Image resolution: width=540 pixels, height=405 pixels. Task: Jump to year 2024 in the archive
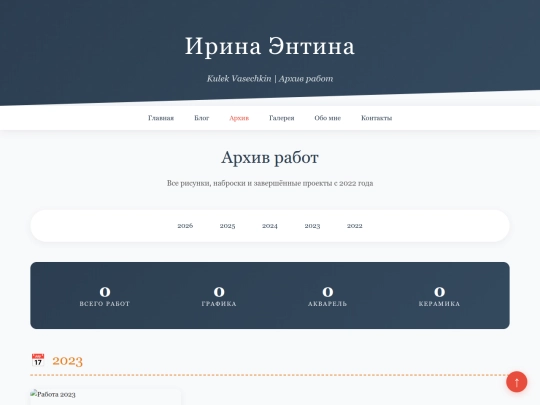pyautogui.click(x=270, y=226)
